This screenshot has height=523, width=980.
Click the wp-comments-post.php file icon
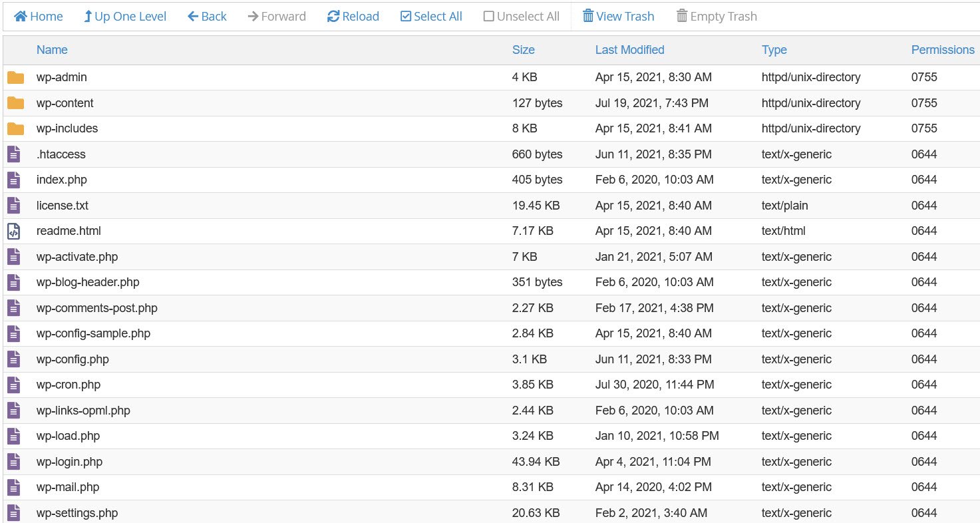coord(14,308)
